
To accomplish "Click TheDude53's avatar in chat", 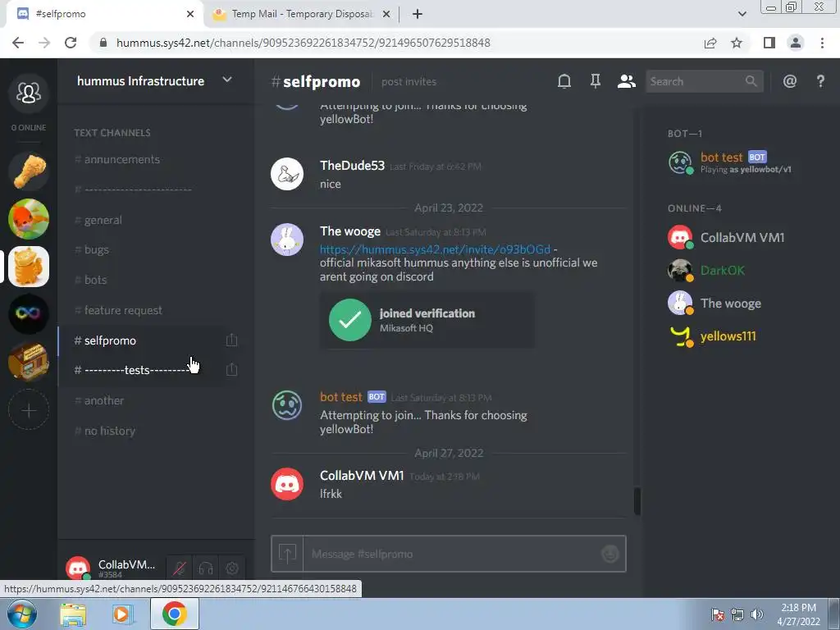I will coord(287,174).
